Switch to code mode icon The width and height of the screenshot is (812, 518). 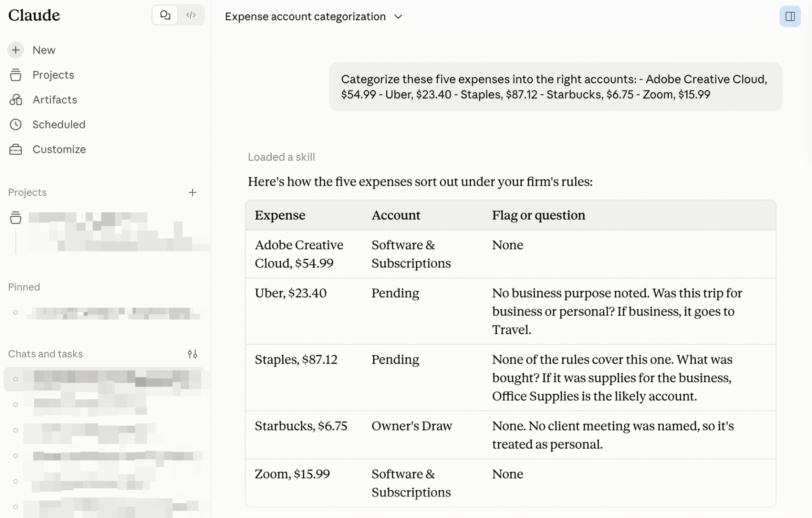191,15
